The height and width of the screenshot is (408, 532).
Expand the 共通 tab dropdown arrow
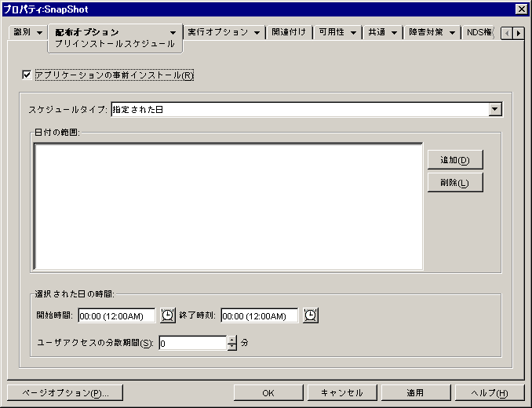[x=394, y=33]
